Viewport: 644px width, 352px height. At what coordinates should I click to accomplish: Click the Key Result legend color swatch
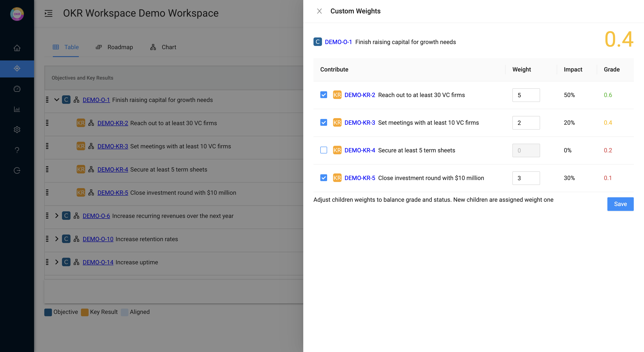(x=85, y=312)
